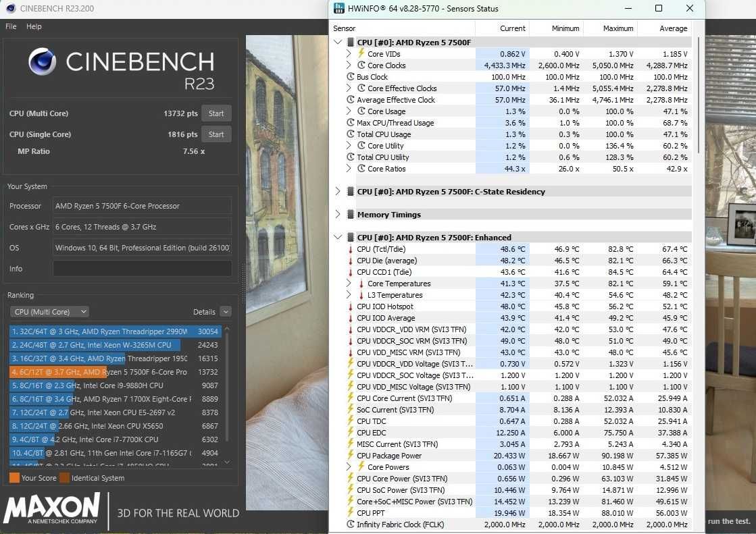
Task: Click the chip icon beside Memory Timings
Action: click(x=351, y=215)
